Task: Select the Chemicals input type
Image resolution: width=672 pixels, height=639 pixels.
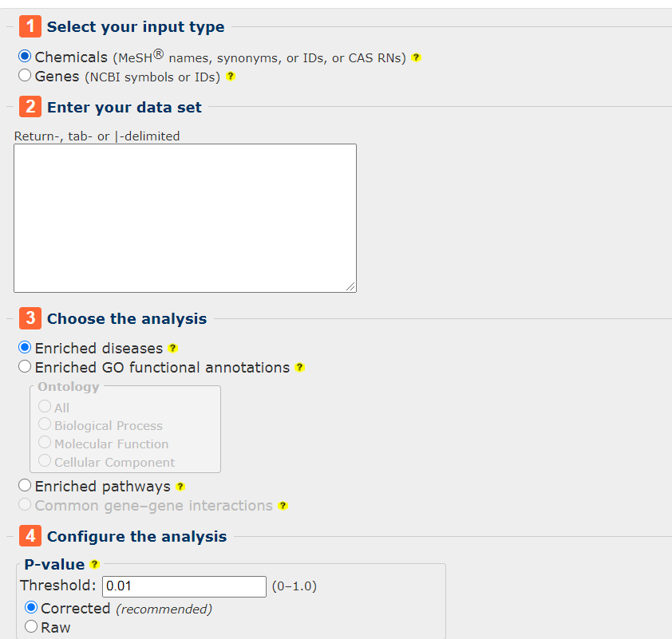Action: [25, 56]
